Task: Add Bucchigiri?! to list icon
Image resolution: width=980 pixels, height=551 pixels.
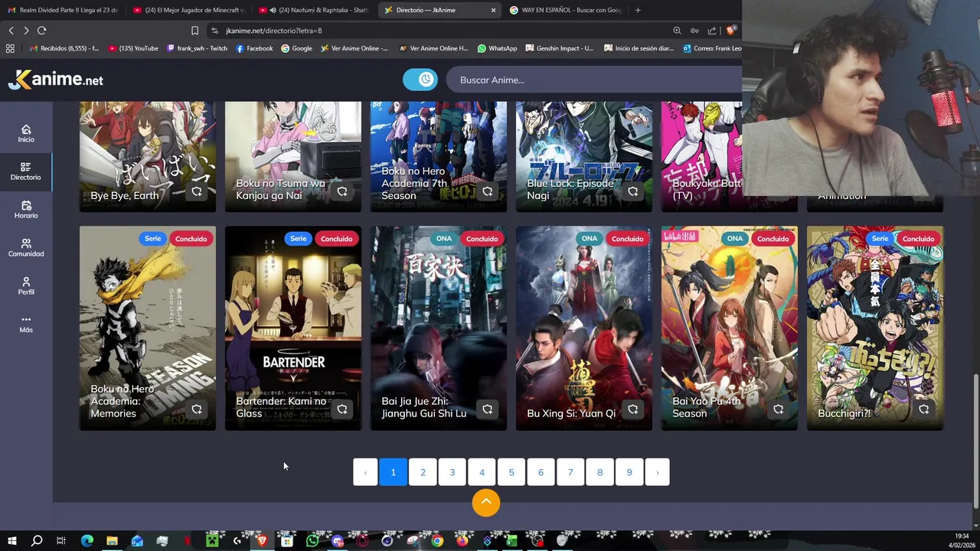Action: point(924,409)
